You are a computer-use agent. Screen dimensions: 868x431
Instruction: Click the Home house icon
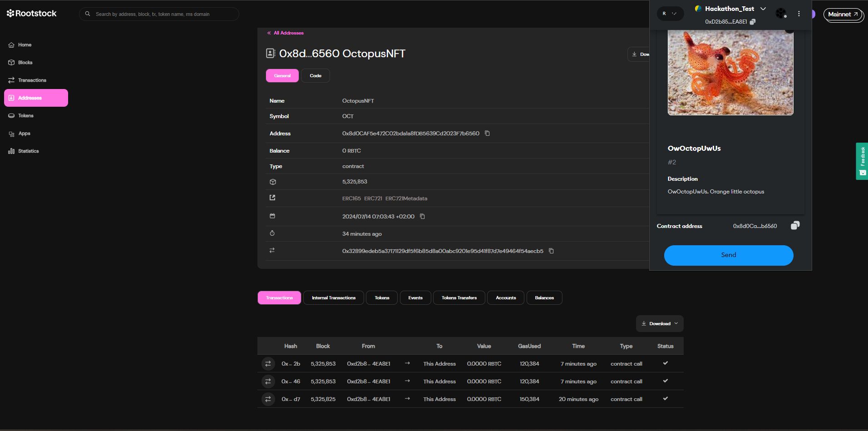[11, 45]
